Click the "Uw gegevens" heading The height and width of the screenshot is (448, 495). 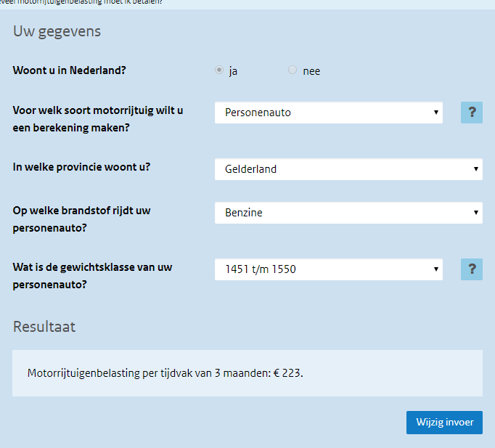click(57, 32)
